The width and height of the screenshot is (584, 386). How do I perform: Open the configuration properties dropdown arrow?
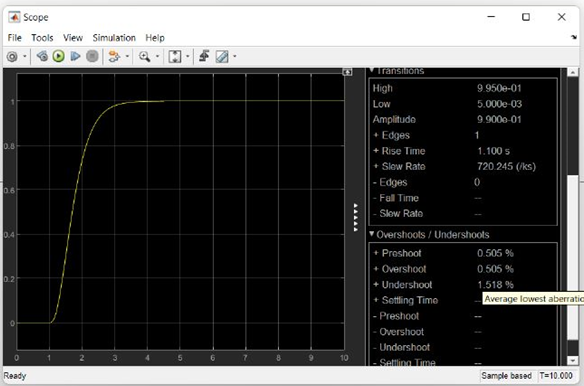coord(25,57)
